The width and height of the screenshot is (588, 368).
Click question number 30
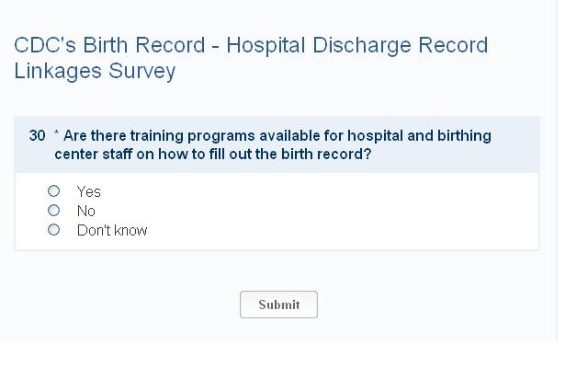37,135
